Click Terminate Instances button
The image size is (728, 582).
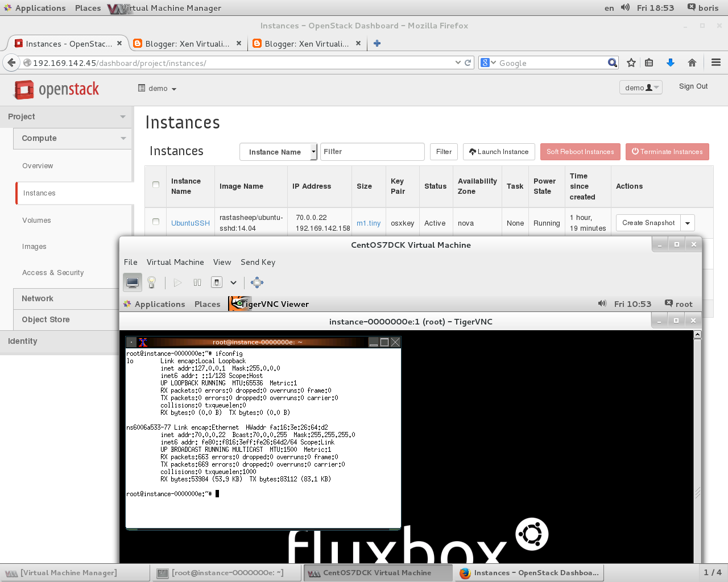pos(667,152)
